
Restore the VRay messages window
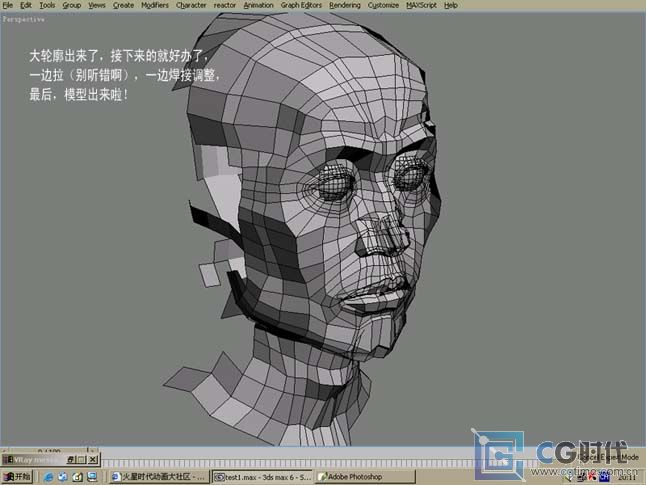click(x=71, y=459)
